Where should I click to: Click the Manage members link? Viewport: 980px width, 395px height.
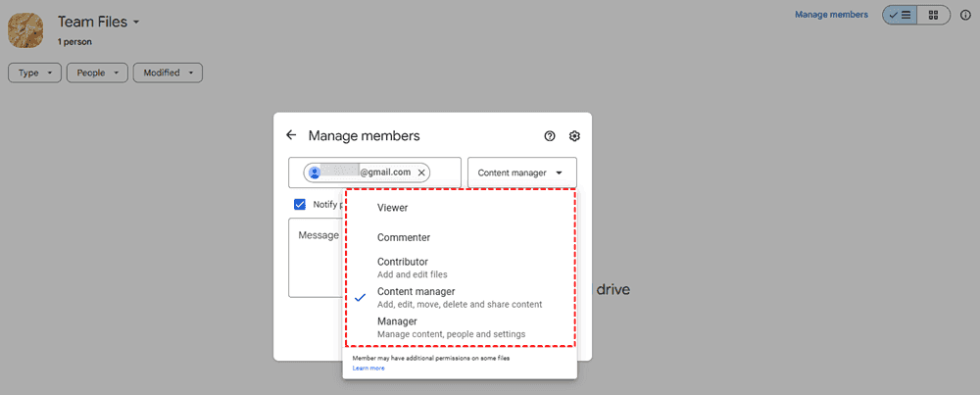pos(831,15)
